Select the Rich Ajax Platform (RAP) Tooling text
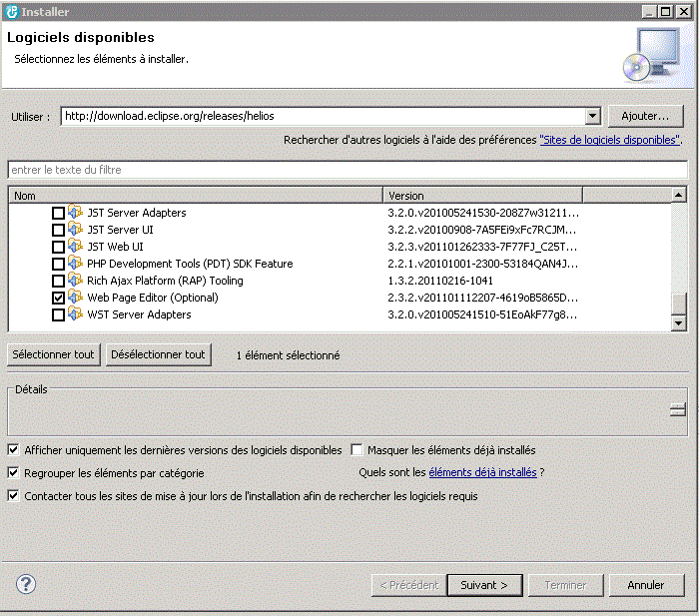Screen dimensions: 699x616 [165, 281]
